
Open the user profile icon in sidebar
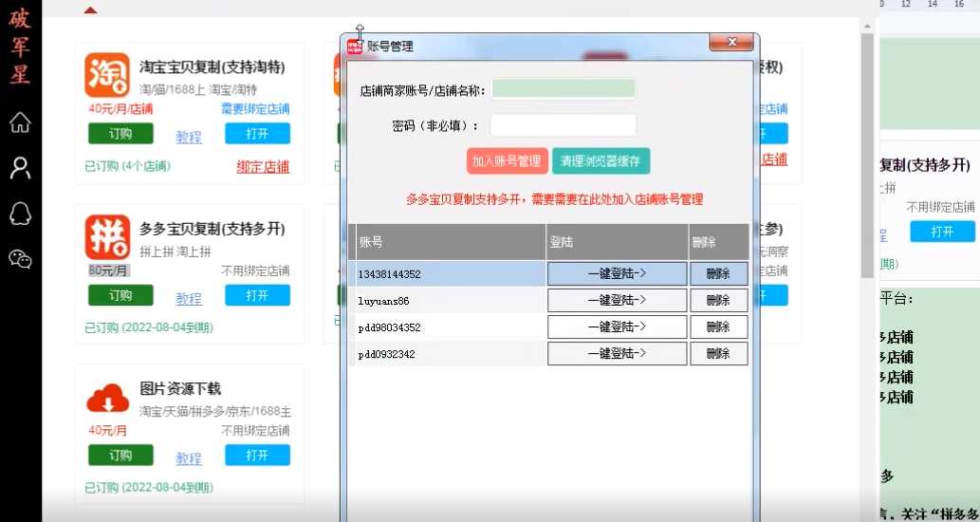pos(20,168)
